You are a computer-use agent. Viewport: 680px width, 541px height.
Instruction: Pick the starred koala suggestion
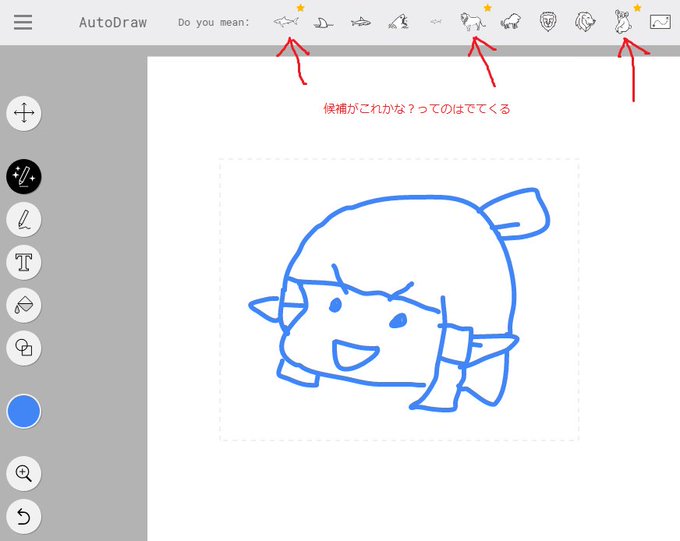[623, 22]
